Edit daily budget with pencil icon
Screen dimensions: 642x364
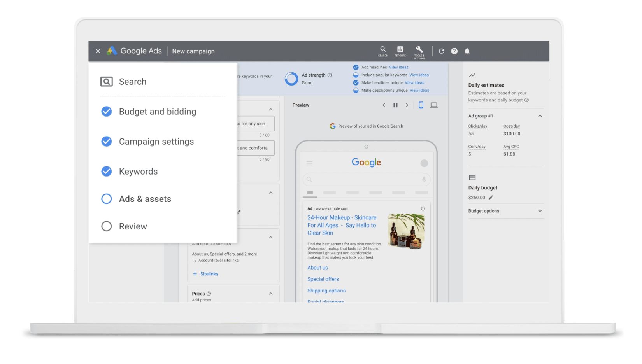click(x=491, y=198)
